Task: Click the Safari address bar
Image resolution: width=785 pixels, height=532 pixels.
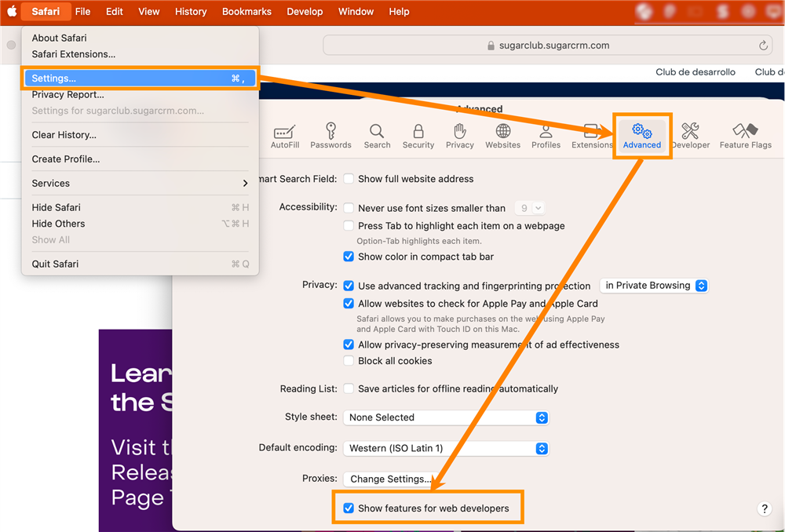Action: pyautogui.click(x=548, y=46)
